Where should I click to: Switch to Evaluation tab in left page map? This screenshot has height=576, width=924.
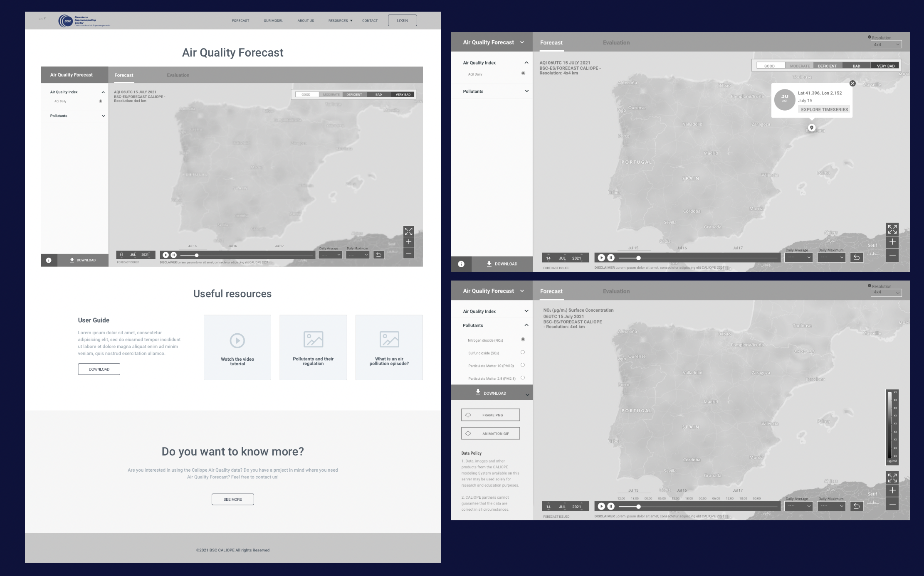click(178, 75)
